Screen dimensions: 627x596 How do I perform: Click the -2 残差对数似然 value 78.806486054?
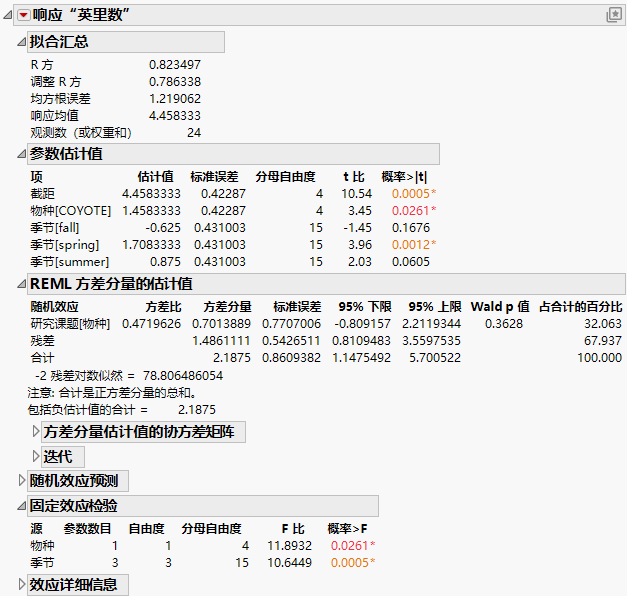pyautogui.click(x=183, y=376)
